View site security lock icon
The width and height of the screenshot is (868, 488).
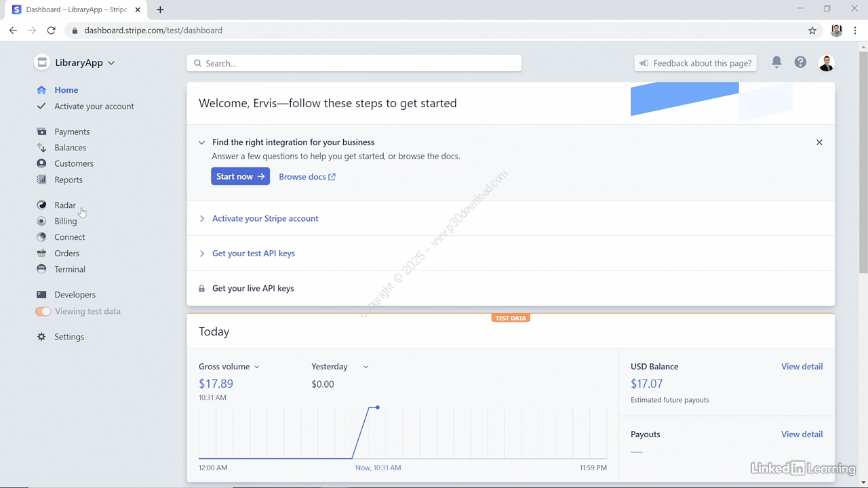point(74,30)
